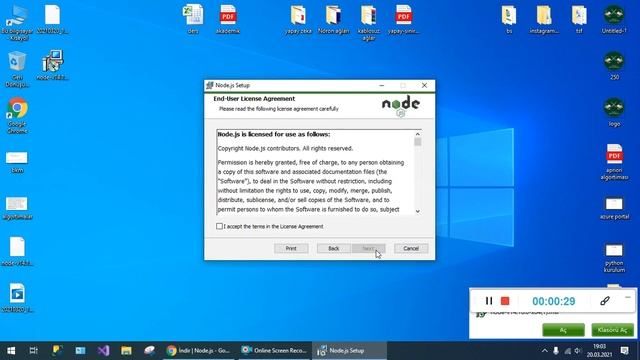Click license text scrollbar down arrow

pyautogui.click(x=418, y=211)
